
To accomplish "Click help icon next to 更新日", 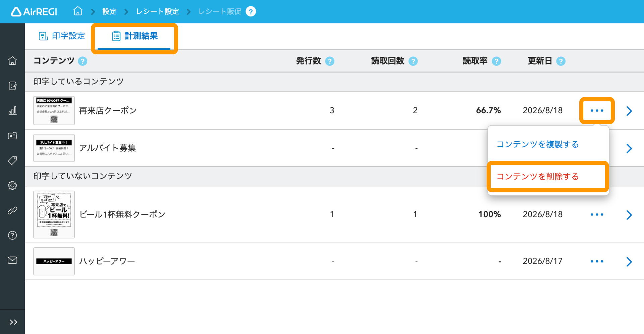I will tap(561, 61).
